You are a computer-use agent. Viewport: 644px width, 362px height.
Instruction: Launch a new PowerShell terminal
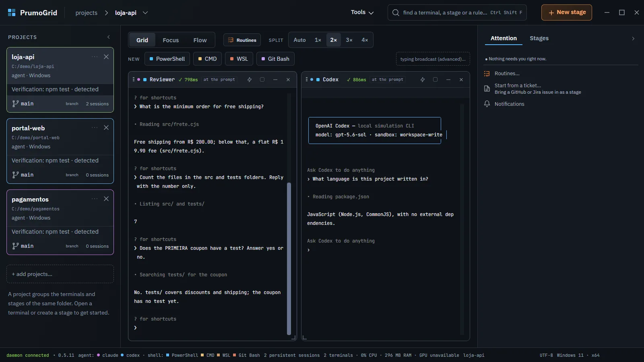(167, 59)
